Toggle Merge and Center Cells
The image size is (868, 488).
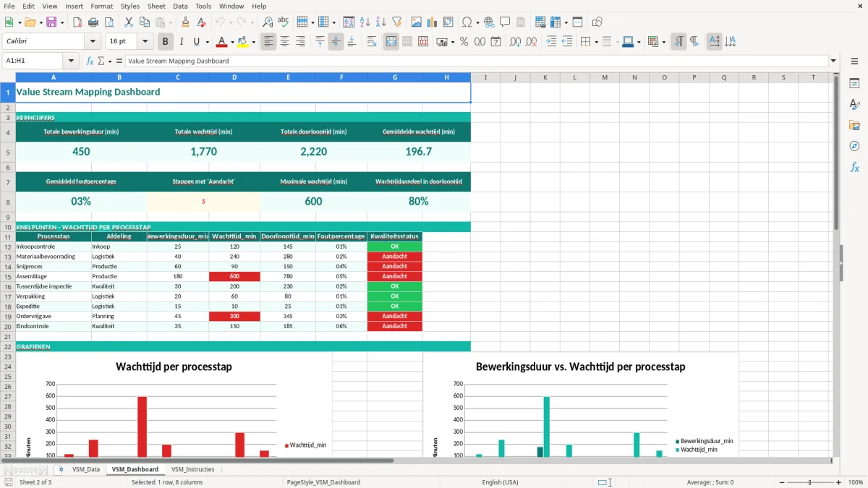[391, 42]
